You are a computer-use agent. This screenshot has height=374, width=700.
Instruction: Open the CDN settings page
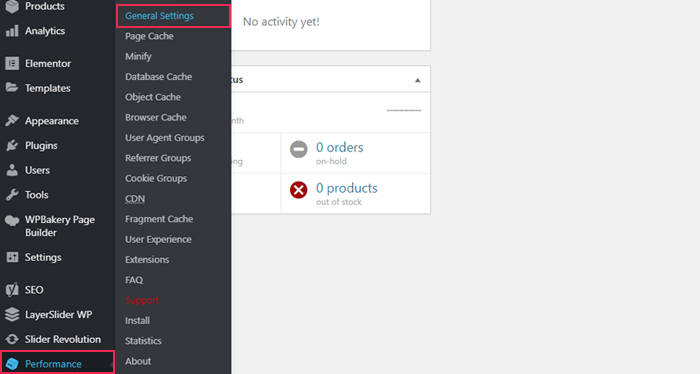point(135,199)
